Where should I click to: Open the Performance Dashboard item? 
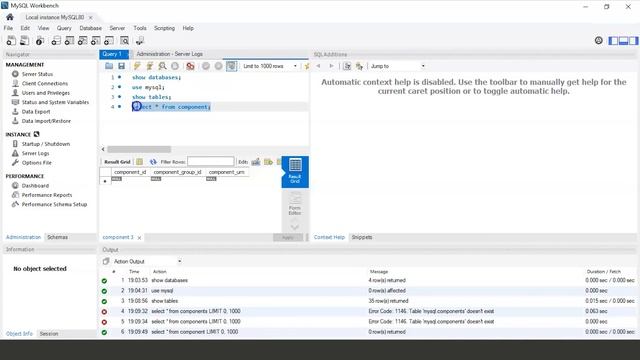(35, 186)
